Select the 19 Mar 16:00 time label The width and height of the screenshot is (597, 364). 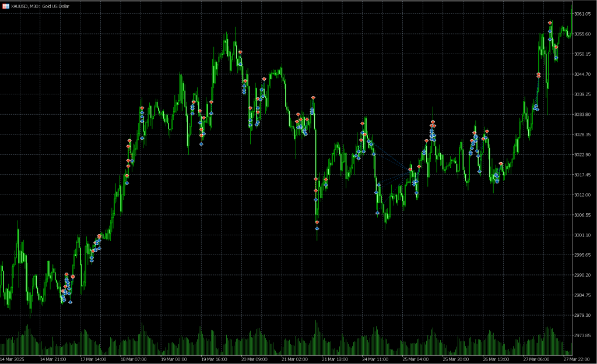click(x=213, y=359)
